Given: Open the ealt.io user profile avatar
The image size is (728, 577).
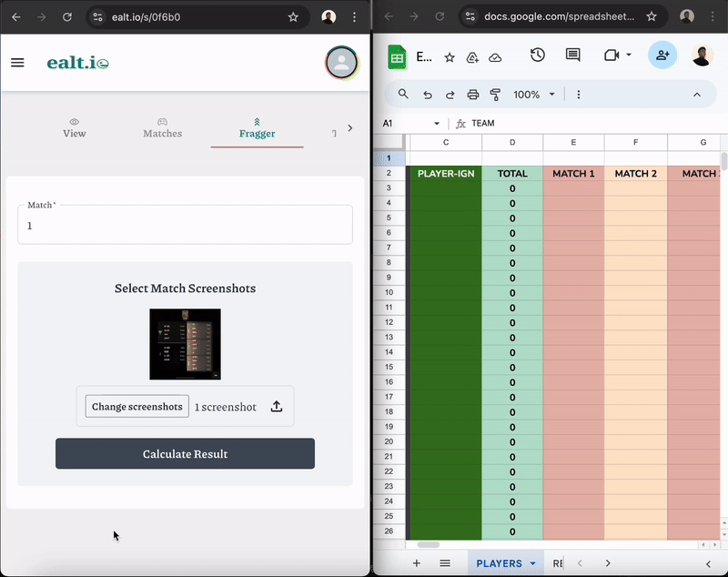Looking at the screenshot, I should 341,63.
